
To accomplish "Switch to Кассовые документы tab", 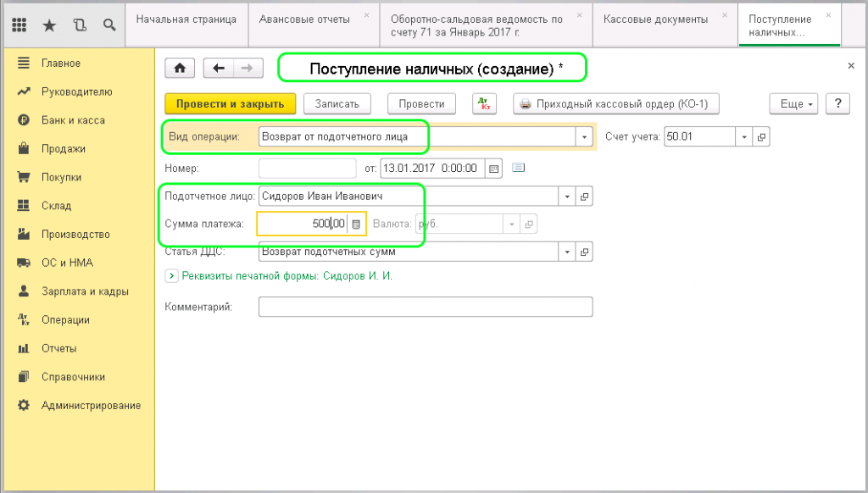I will pos(654,19).
